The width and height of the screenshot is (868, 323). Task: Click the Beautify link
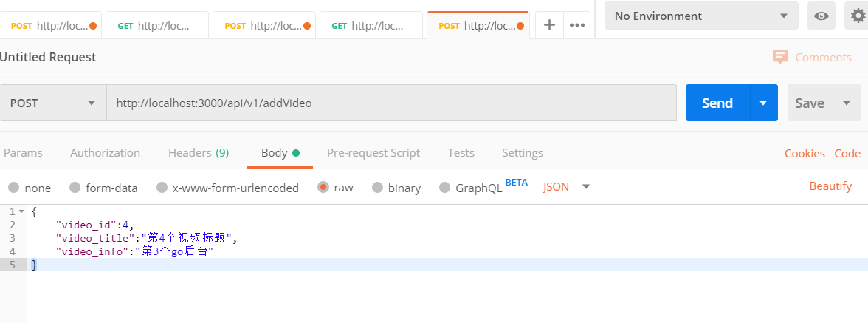point(830,186)
